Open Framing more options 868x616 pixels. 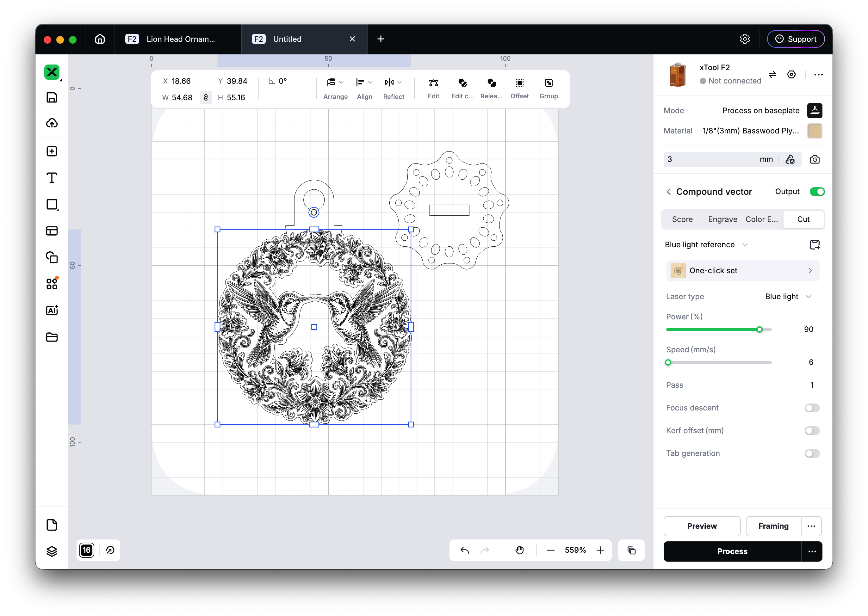(811, 526)
